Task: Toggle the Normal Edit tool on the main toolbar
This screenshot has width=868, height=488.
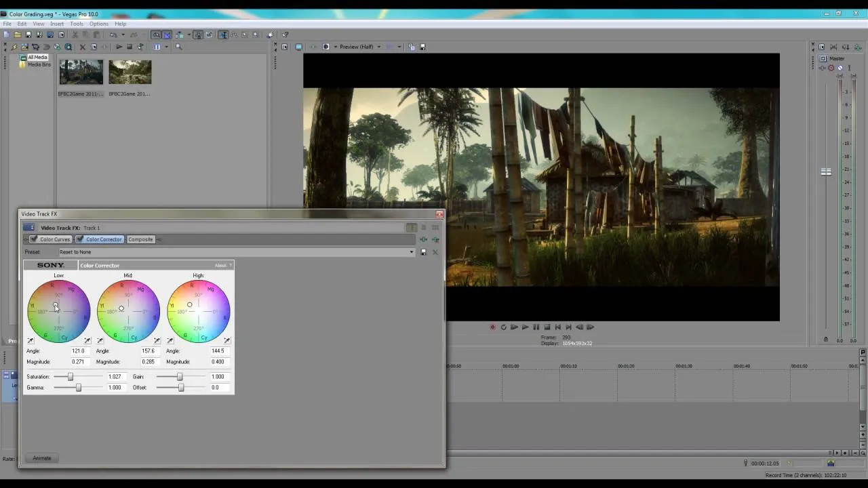Action: click(x=223, y=35)
